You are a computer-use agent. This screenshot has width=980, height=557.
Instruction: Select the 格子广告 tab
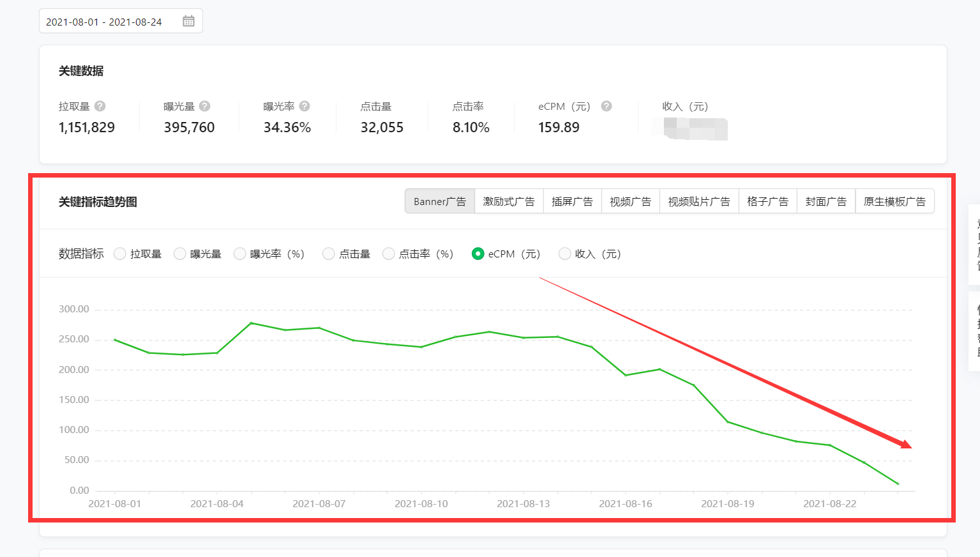[x=767, y=201]
